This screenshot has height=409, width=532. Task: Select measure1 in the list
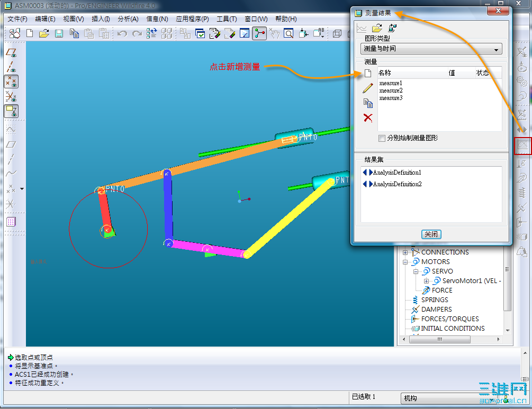[x=391, y=83]
